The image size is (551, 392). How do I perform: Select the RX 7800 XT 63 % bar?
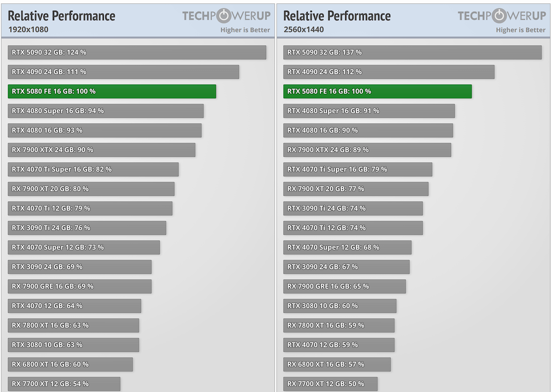[x=73, y=325]
